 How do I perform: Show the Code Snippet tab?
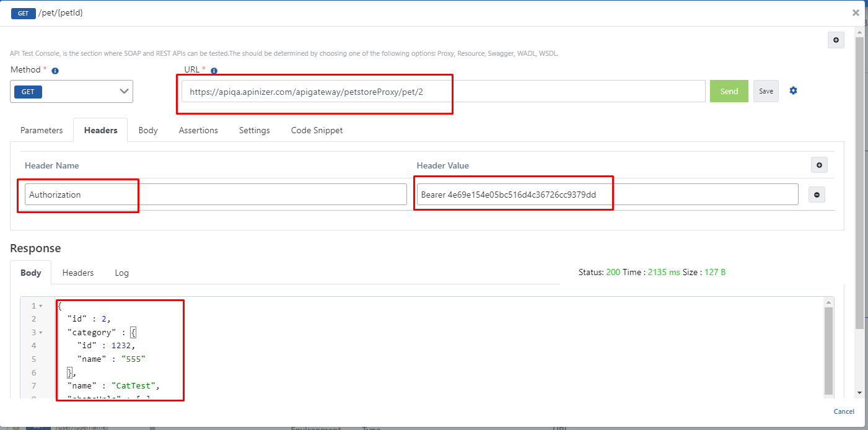coord(317,130)
